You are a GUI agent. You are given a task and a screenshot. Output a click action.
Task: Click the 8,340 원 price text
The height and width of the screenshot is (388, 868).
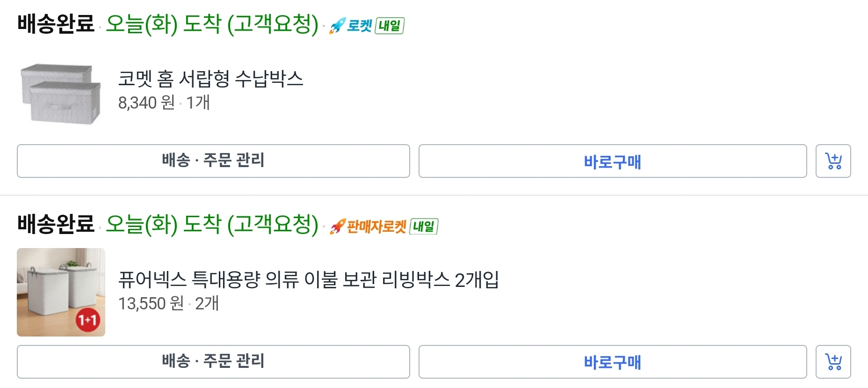pyautogui.click(x=146, y=102)
